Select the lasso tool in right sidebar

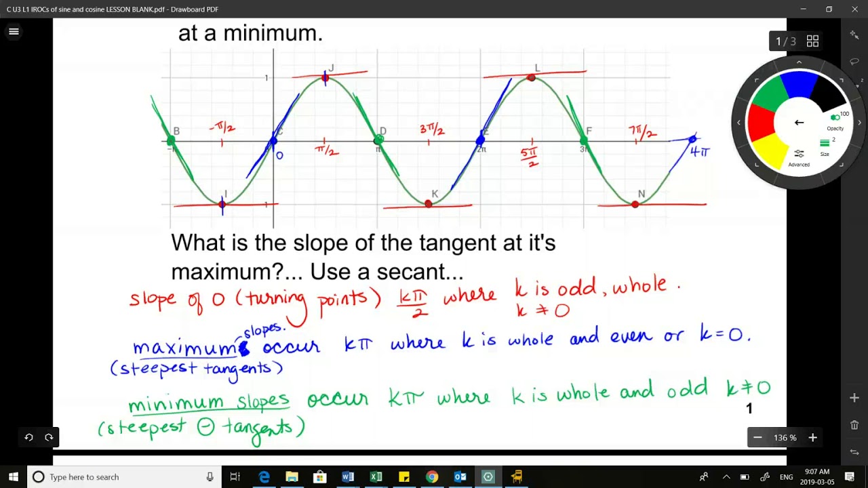pyautogui.click(x=854, y=62)
